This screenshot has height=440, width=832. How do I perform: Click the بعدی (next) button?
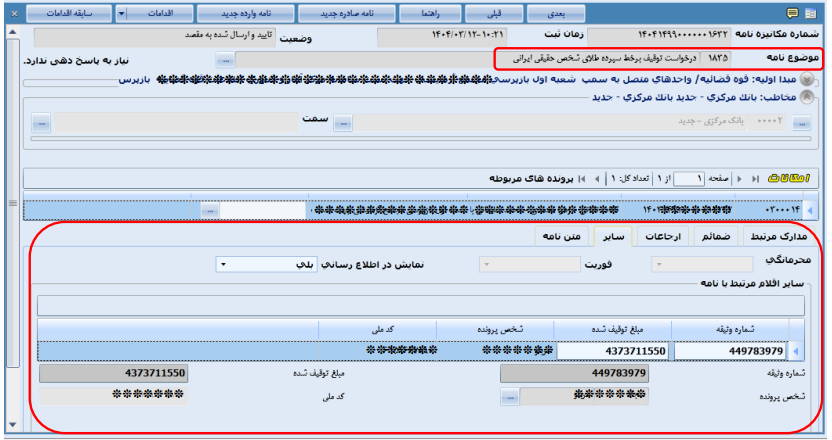[556, 13]
